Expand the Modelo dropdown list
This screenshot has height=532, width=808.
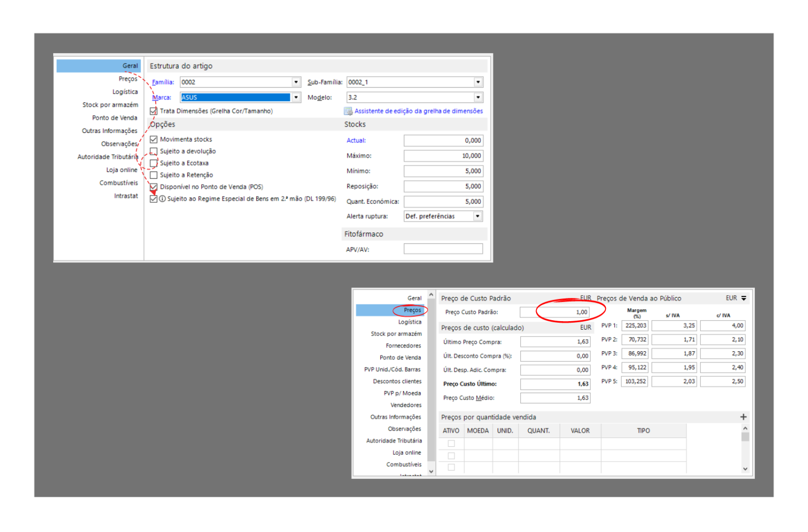[478, 97]
